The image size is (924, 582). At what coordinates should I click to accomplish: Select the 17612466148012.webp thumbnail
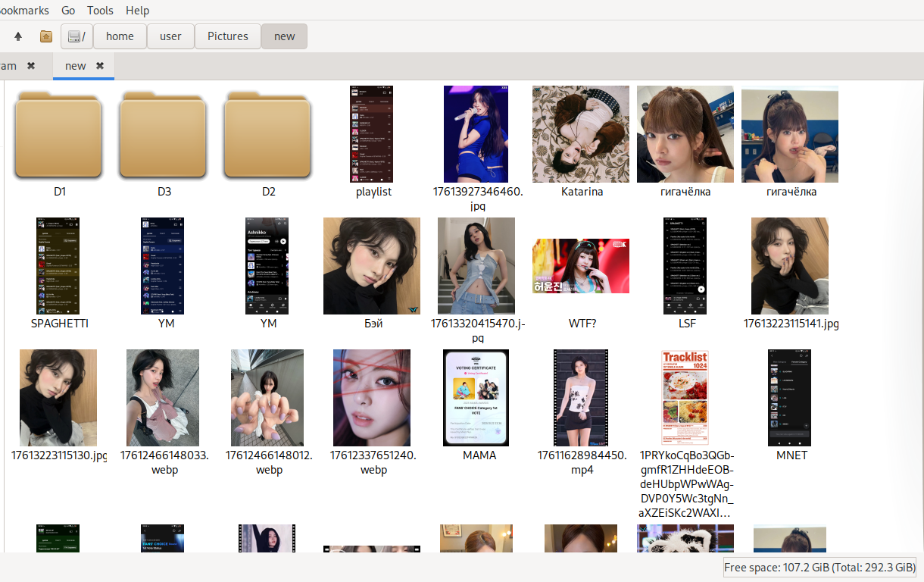coord(267,398)
